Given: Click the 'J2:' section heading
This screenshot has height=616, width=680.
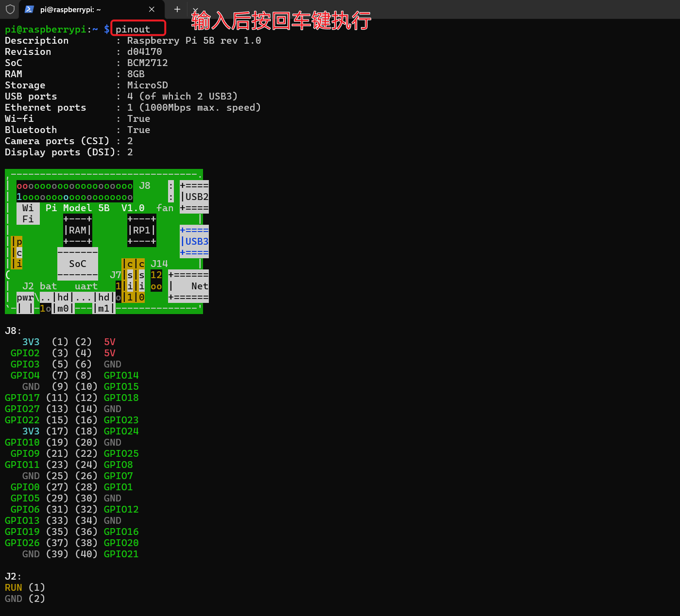Looking at the screenshot, I should pyautogui.click(x=14, y=576).
